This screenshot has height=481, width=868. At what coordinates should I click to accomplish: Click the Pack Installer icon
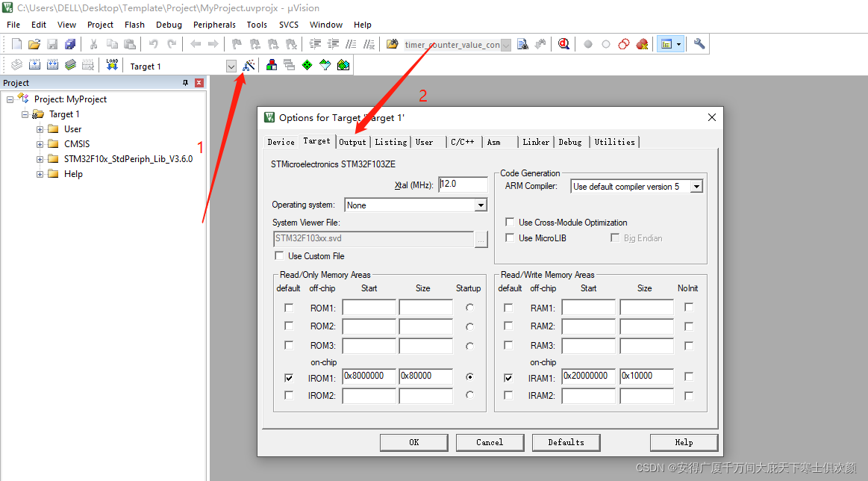[x=343, y=65]
